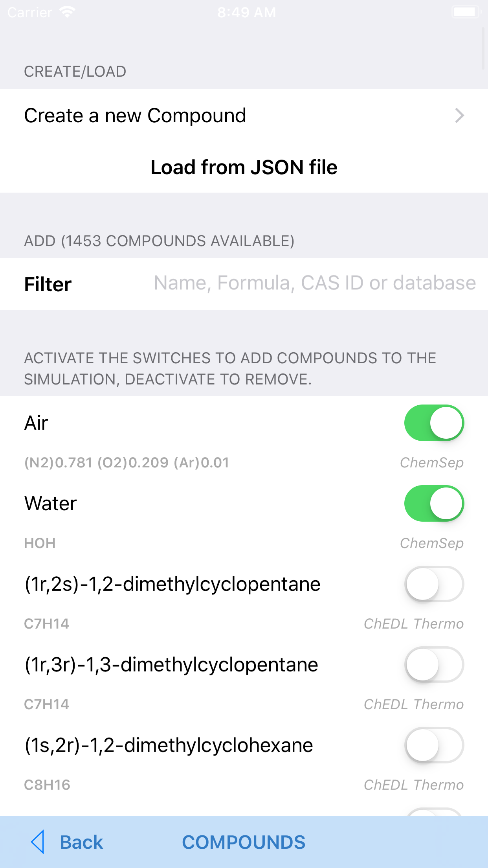
Task: Turn on the (1s,2r)-1,2-dimethylcyclohexane switch
Action: pyautogui.click(x=433, y=745)
